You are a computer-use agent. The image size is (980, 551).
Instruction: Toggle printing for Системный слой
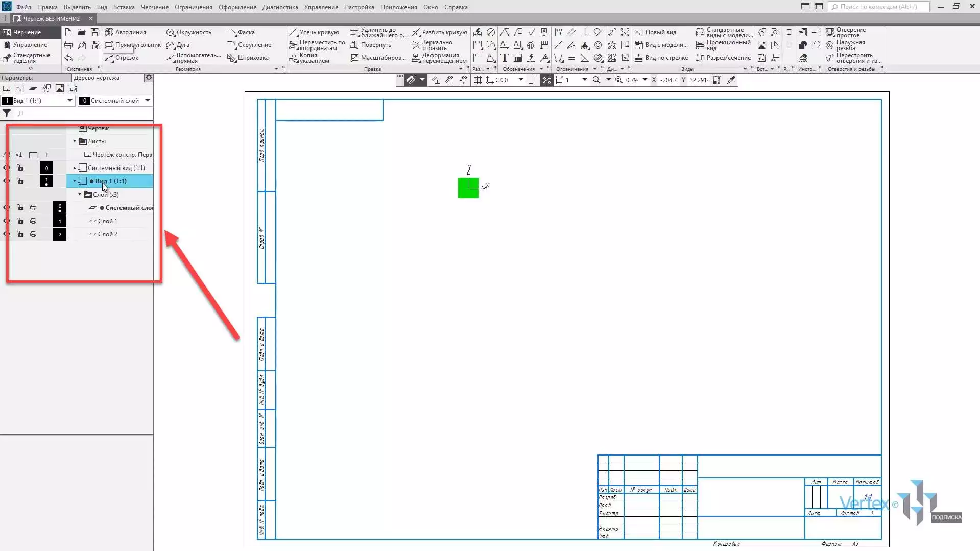[33, 208]
